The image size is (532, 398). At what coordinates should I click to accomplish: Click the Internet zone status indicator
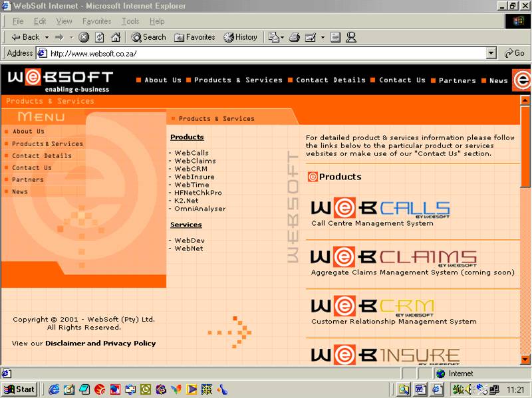455,373
